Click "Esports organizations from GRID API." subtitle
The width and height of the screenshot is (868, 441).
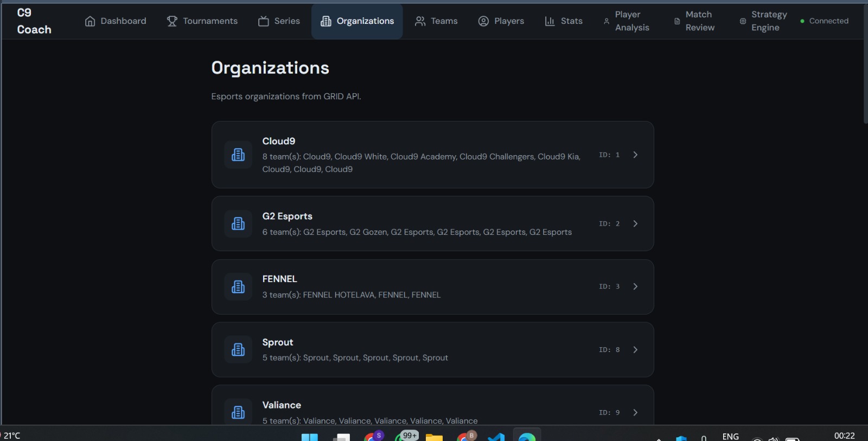(x=286, y=97)
